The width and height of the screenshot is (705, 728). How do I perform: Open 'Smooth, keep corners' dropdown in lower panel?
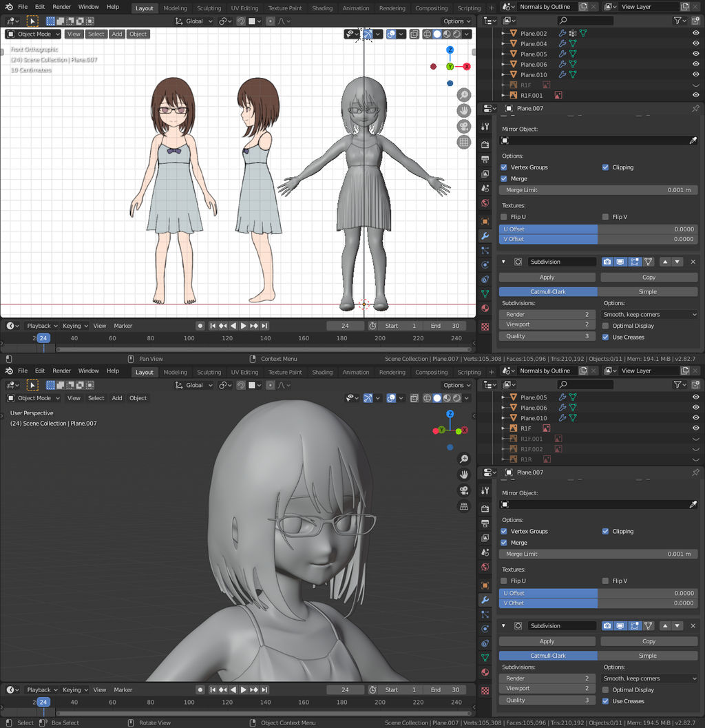[x=650, y=678]
